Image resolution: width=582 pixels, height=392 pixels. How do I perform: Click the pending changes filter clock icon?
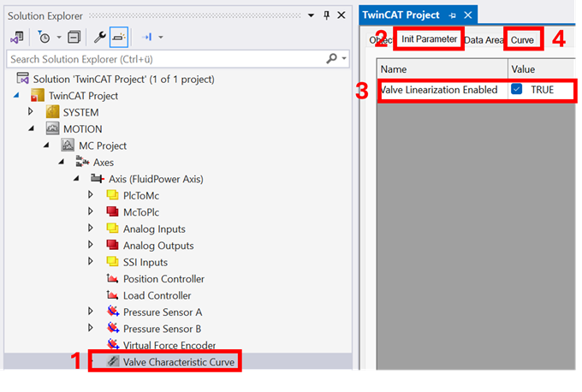[x=44, y=37]
